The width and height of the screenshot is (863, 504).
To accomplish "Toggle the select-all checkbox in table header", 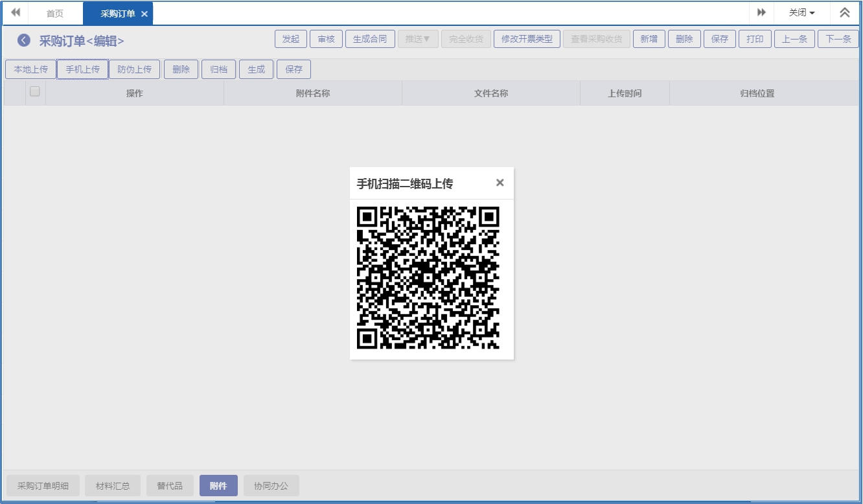I will [35, 92].
